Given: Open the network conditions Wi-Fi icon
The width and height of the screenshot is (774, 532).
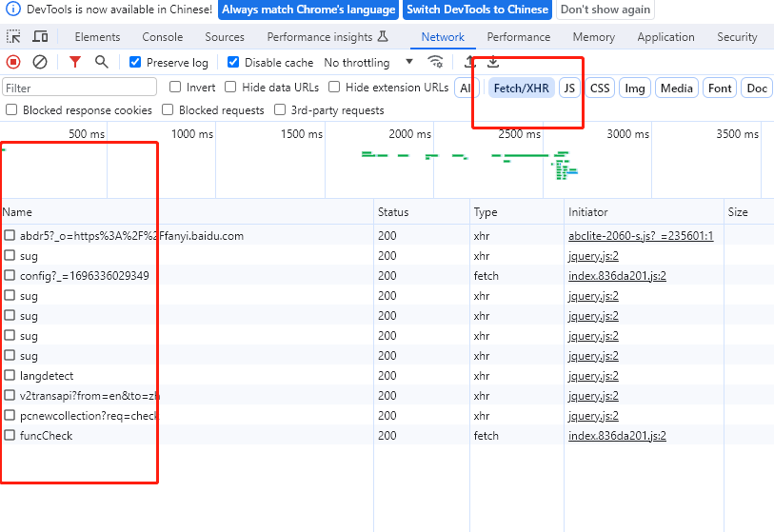Looking at the screenshot, I should (x=435, y=62).
